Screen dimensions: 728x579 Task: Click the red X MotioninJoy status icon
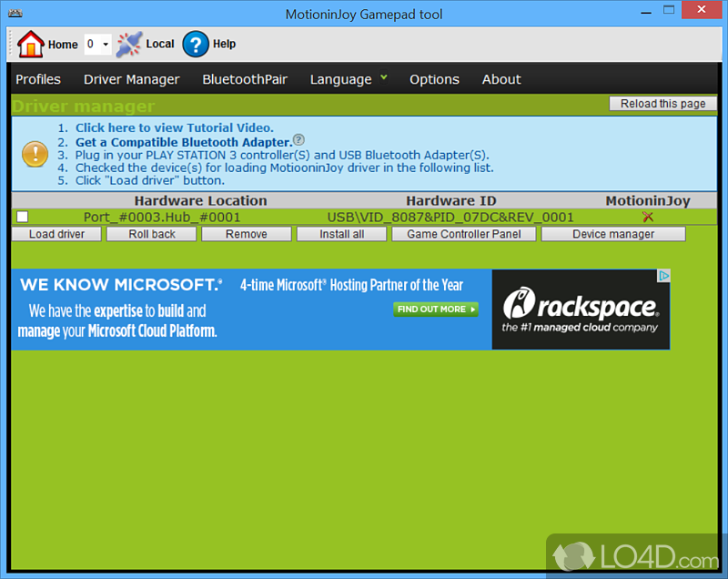pyautogui.click(x=648, y=217)
